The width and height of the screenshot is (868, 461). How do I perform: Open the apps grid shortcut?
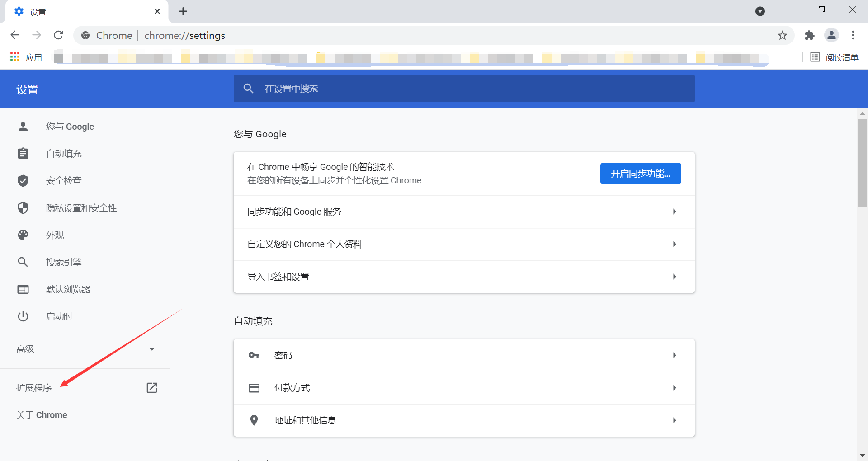15,57
